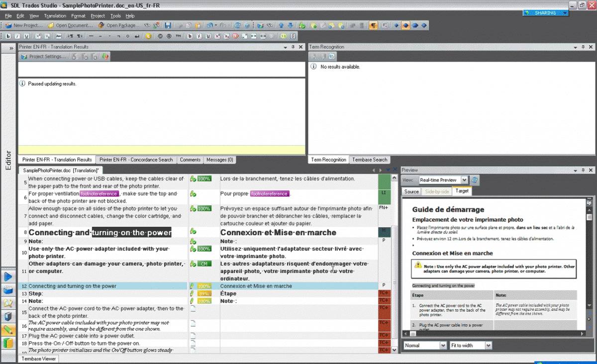The image size is (597, 364).
Task: Apply Underline formatting from the left toolbar
Action: point(26,36)
